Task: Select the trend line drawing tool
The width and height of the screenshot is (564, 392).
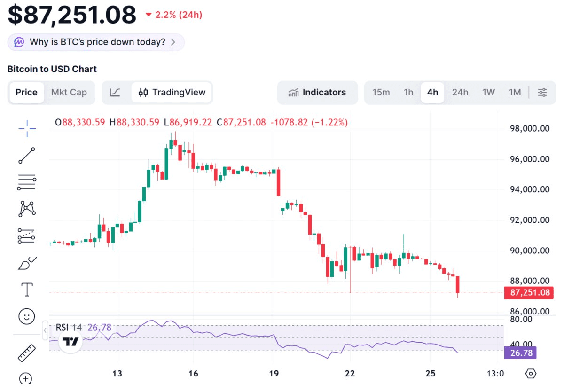Action: click(x=27, y=156)
